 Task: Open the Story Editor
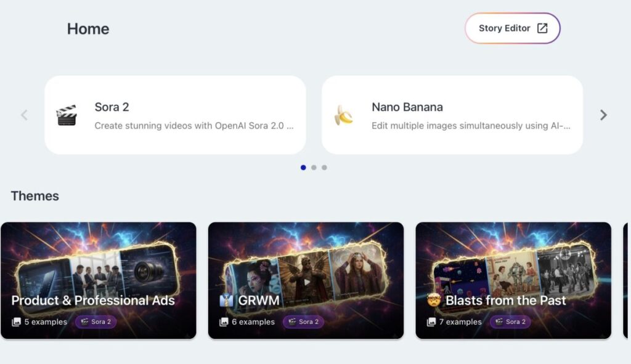click(x=512, y=28)
